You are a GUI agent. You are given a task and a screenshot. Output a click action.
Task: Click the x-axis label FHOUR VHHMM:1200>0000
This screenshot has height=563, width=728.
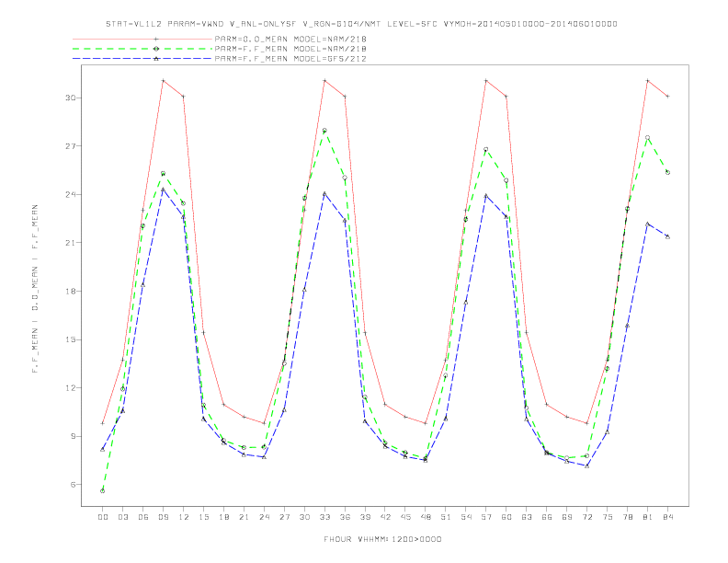pos(382,539)
